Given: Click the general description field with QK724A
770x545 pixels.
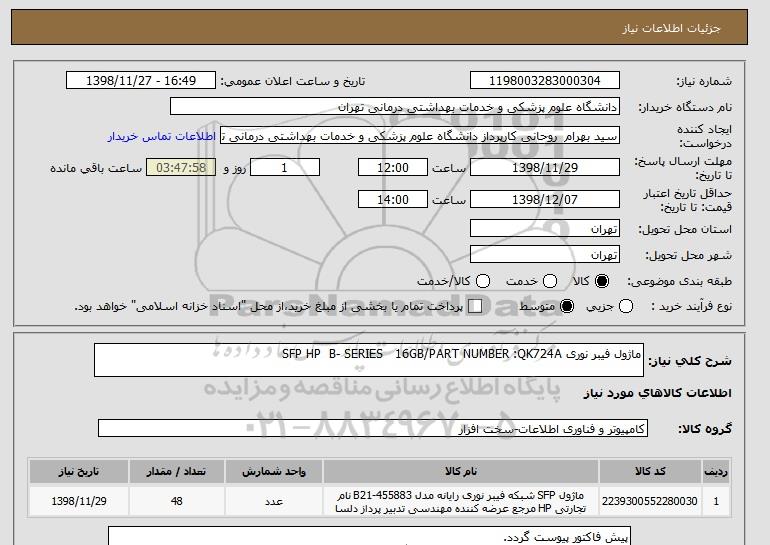Looking at the screenshot, I should pos(369,360).
